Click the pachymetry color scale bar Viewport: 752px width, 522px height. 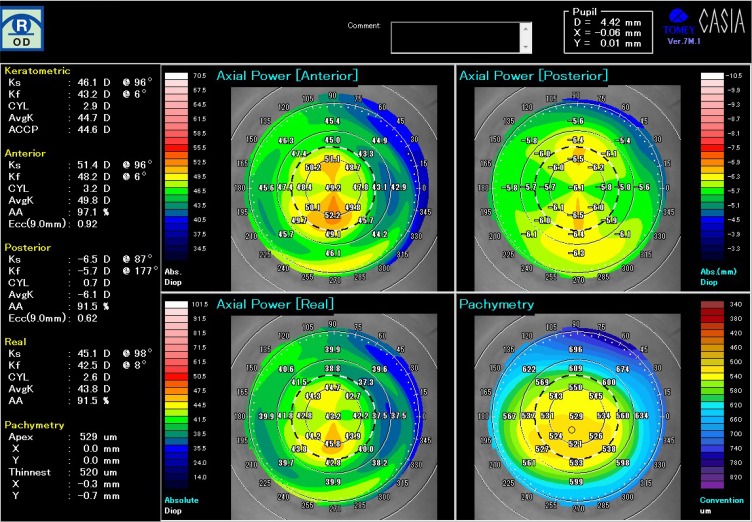click(x=712, y=395)
